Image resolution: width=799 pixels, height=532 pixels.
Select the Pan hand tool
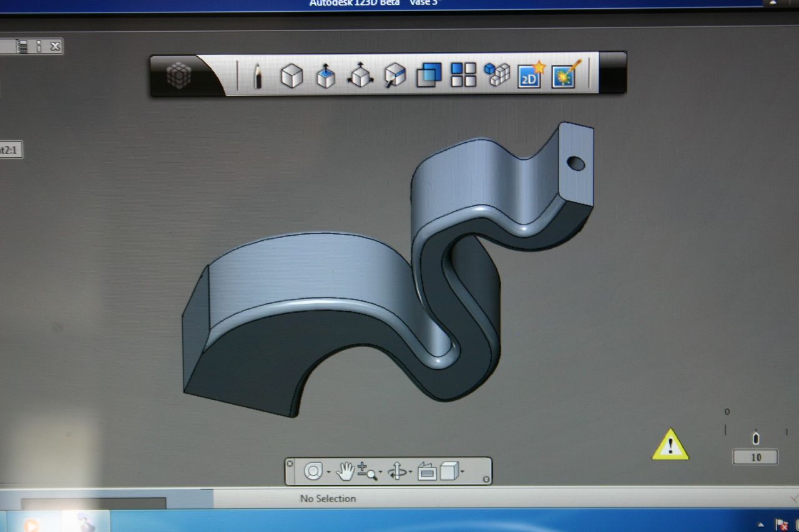pyautogui.click(x=345, y=471)
